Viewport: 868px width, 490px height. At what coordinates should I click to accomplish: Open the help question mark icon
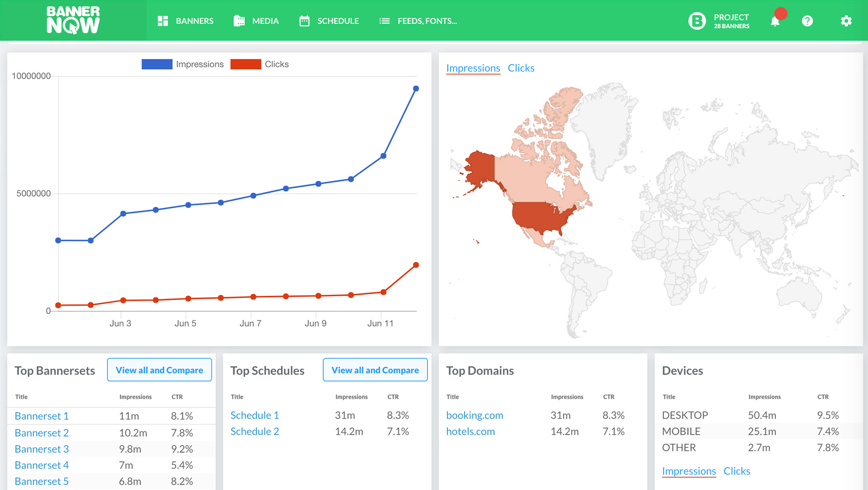point(807,21)
